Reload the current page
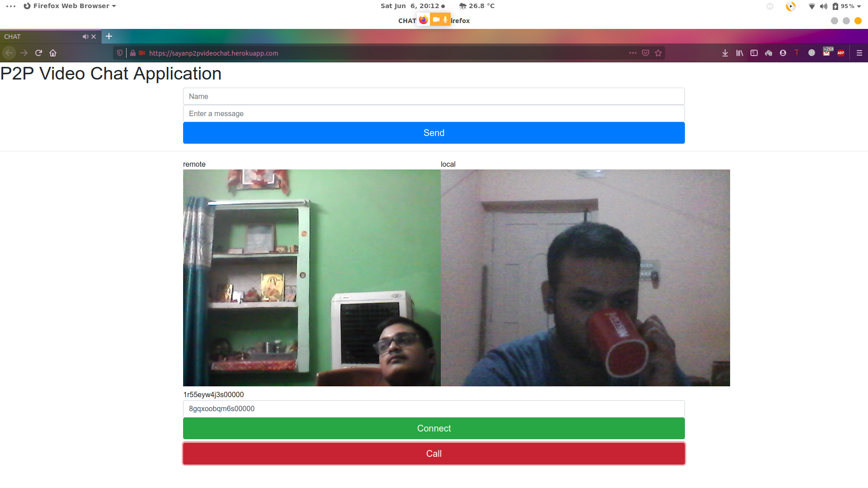Screen dimensions: 868x488 pyautogui.click(x=38, y=53)
